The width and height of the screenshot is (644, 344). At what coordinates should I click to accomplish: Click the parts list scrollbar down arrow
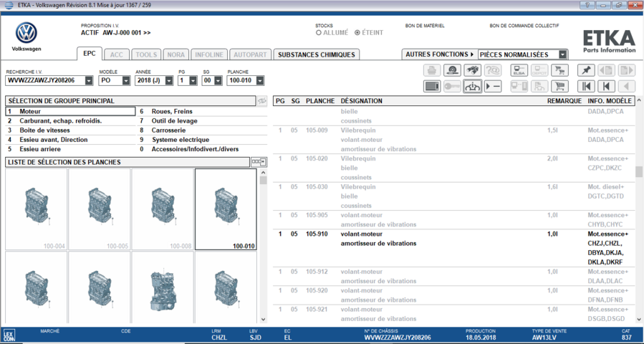tap(639, 320)
